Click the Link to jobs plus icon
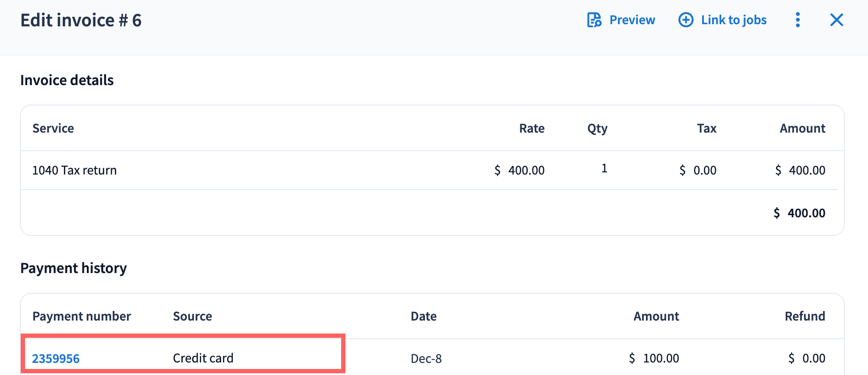 tap(686, 20)
